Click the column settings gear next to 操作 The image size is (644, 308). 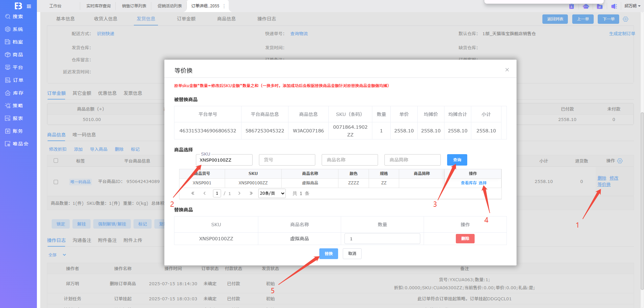(x=620, y=161)
